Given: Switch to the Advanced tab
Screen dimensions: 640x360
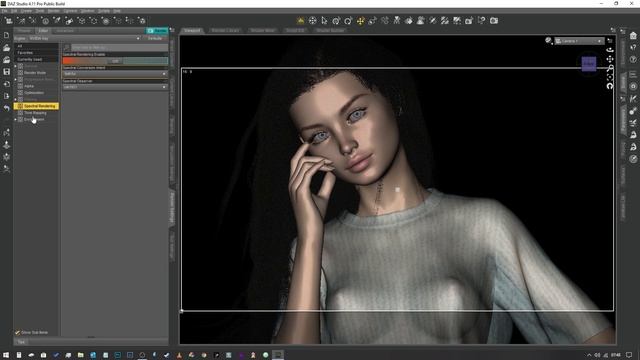Looking at the screenshot, I should pyautogui.click(x=64, y=31).
